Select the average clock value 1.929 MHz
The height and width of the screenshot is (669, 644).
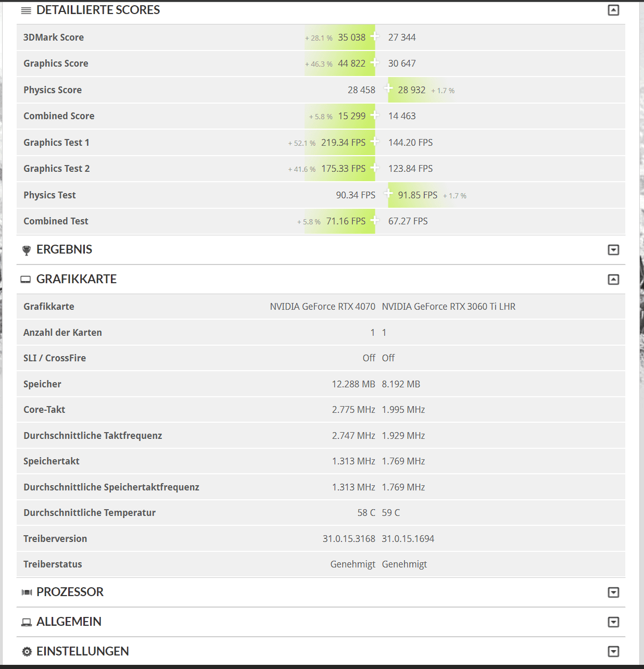pos(403,436)
